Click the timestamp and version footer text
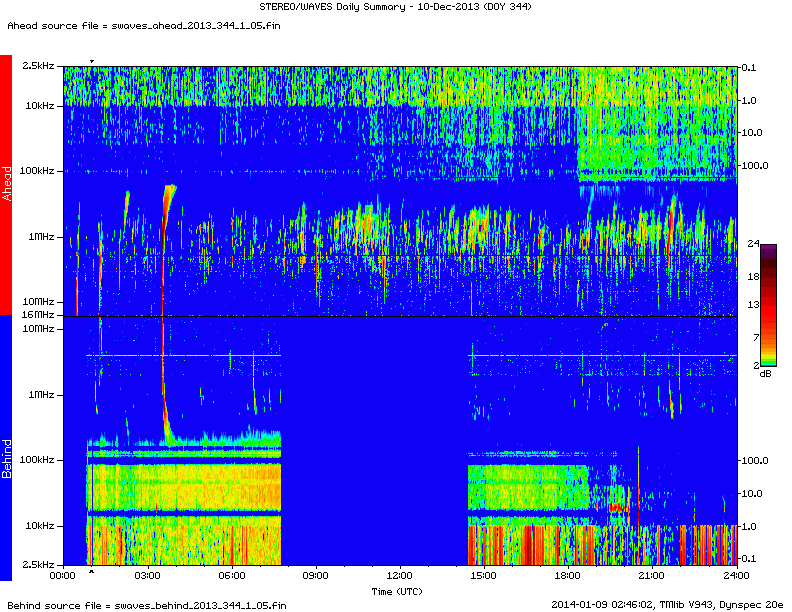792x612 pixels. coord(667,604)
